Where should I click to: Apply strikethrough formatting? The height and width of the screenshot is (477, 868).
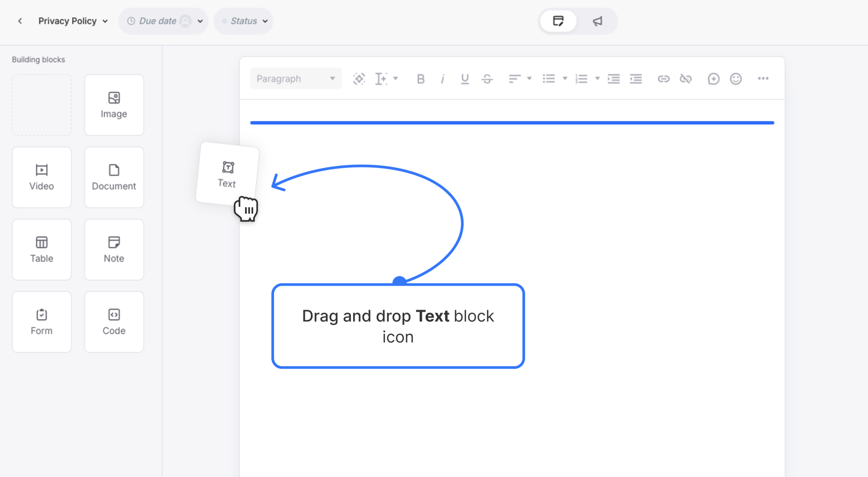coord(487,79)
